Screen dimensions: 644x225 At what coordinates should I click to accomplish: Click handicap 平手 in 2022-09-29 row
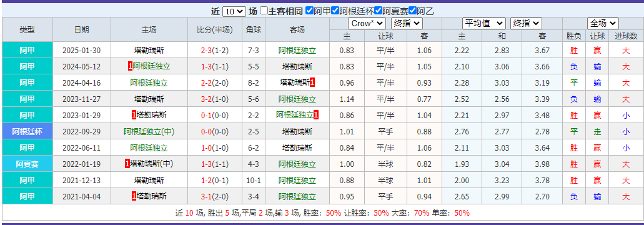tap(385, 132)
